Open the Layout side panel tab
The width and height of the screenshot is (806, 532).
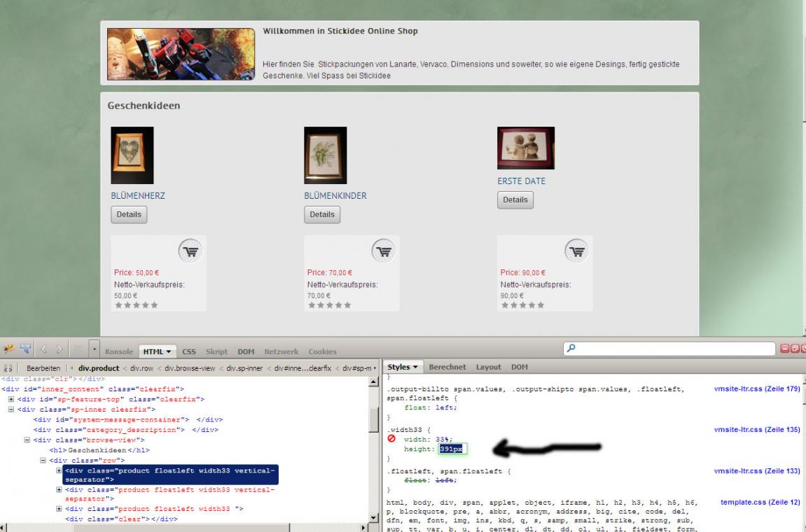tap(489, 367)
